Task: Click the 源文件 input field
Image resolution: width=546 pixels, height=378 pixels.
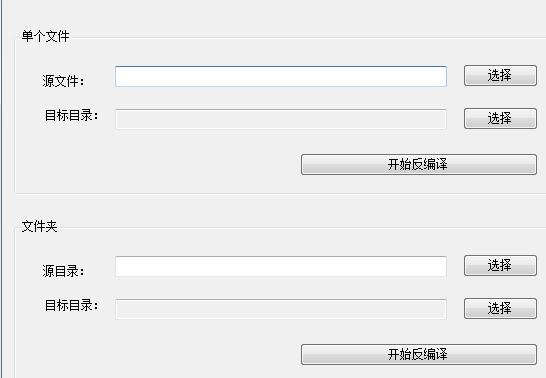Action: 281,76
